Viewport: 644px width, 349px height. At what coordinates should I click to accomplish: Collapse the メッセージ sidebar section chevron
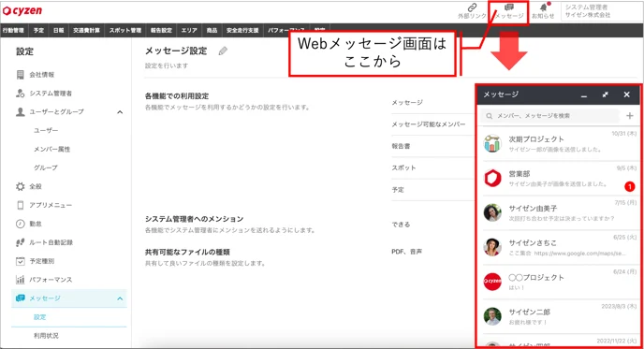coord(120,298)
